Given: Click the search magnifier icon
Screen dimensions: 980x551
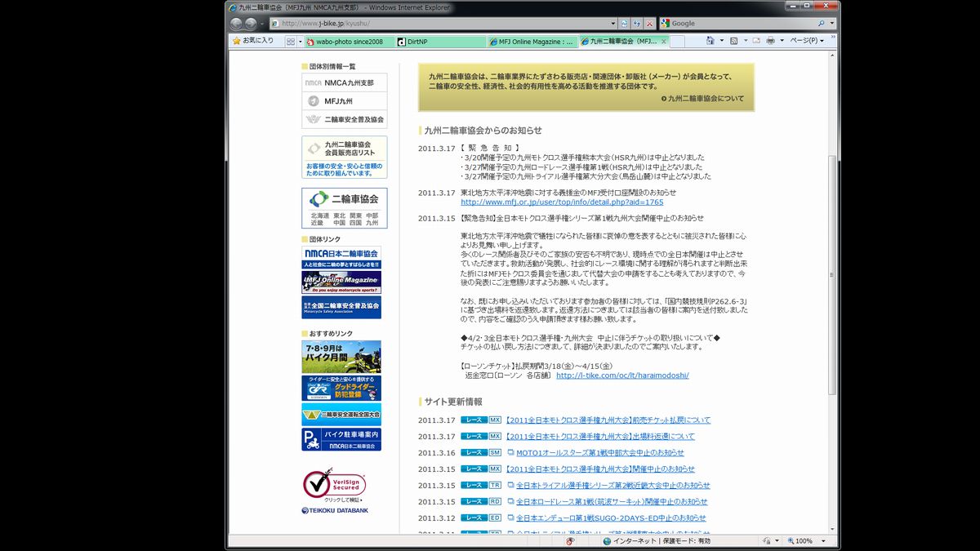Looking at the screenshot, I should (x=822, y=24).
